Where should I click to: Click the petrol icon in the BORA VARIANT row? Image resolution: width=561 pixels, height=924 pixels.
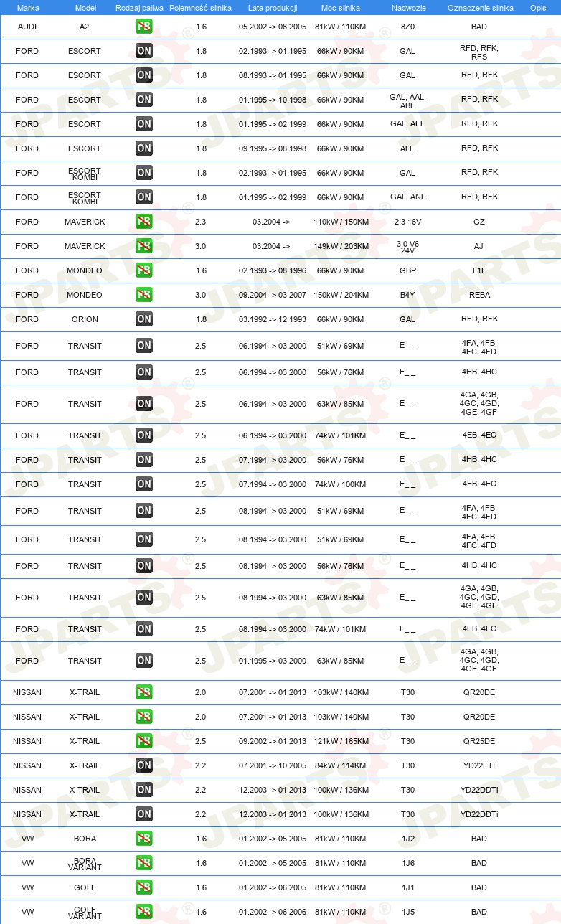tap(144, 863)
